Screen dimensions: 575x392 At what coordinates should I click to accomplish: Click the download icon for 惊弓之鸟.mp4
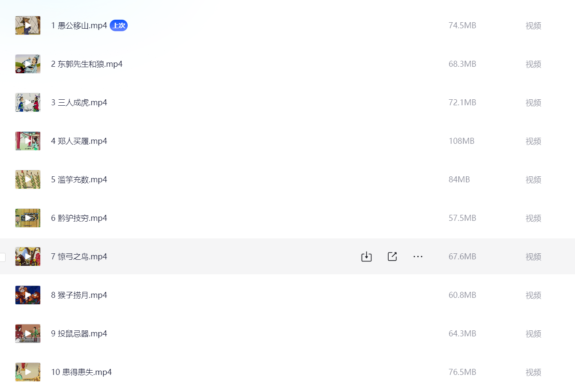tap(366, 256)
